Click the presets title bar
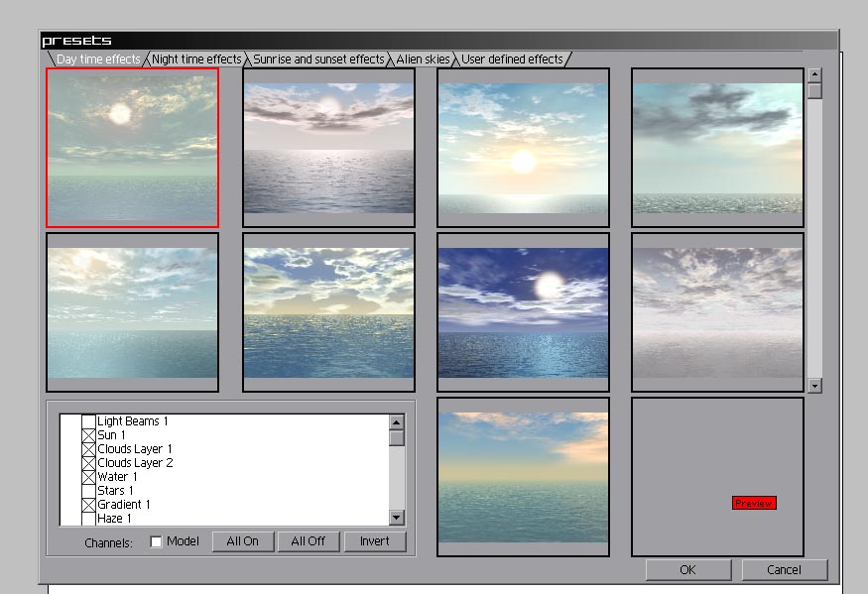 [x=439, y=41]
